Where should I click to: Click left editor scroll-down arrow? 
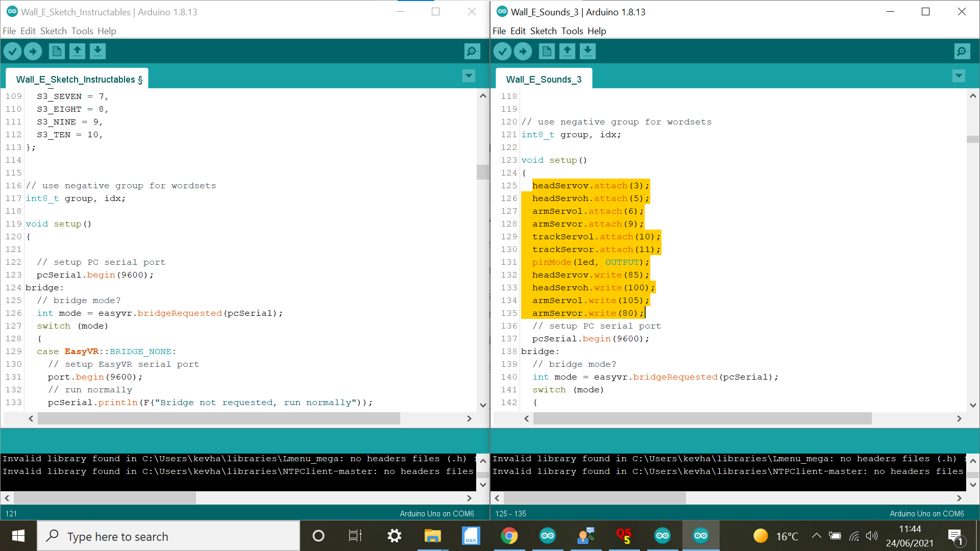point(483,405)
